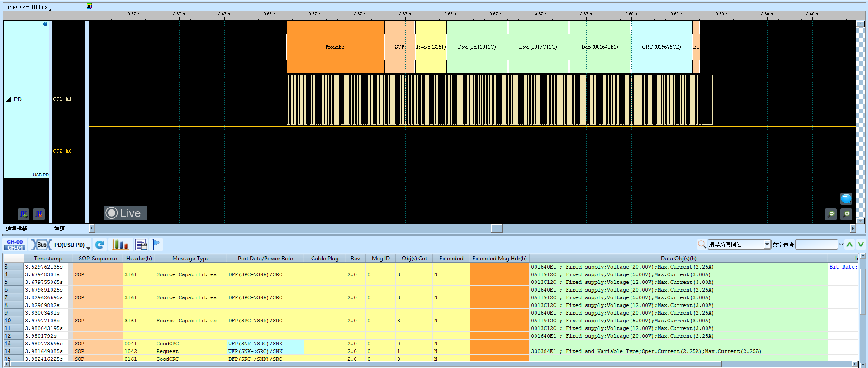Zoom out the waveform view
868x368 pixels.
[x=831, y=214]
